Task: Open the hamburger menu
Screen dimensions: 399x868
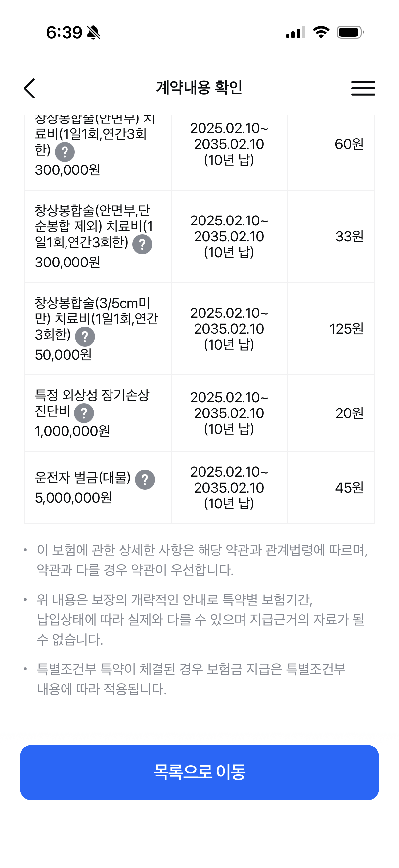Action: click(363, 88)
